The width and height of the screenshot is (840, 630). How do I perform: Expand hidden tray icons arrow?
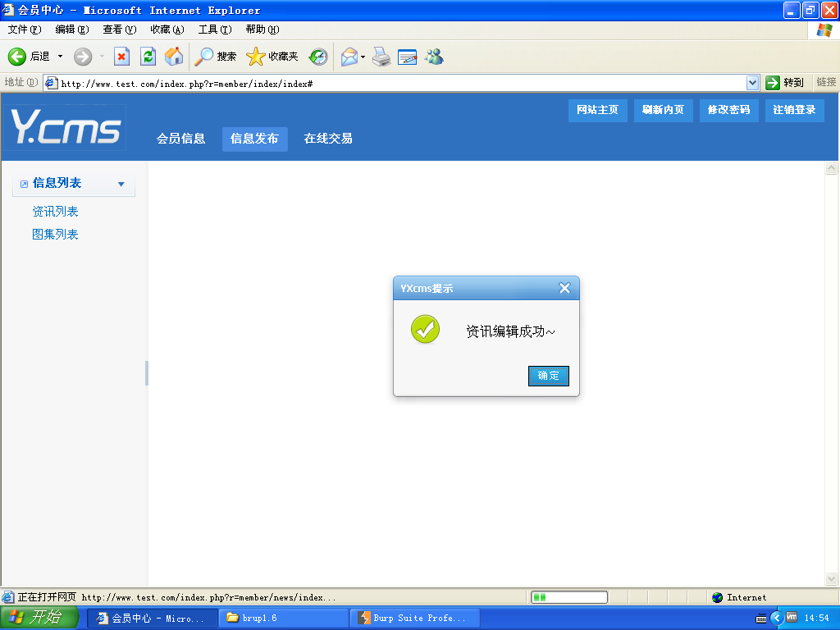pos(777,619)
